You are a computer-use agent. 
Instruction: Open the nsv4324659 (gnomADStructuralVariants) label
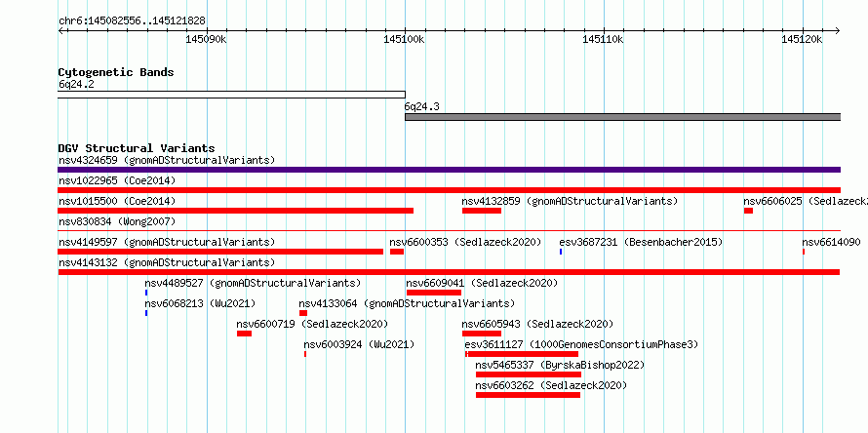point(167,161)
